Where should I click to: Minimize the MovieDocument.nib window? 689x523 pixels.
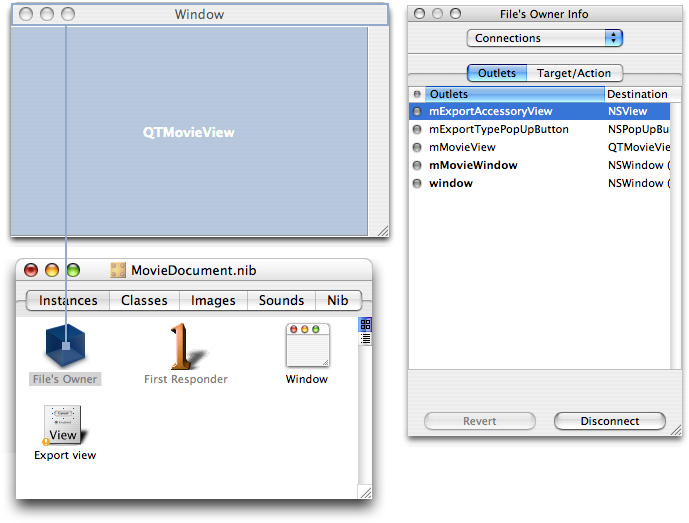click(x=52, y=270)
